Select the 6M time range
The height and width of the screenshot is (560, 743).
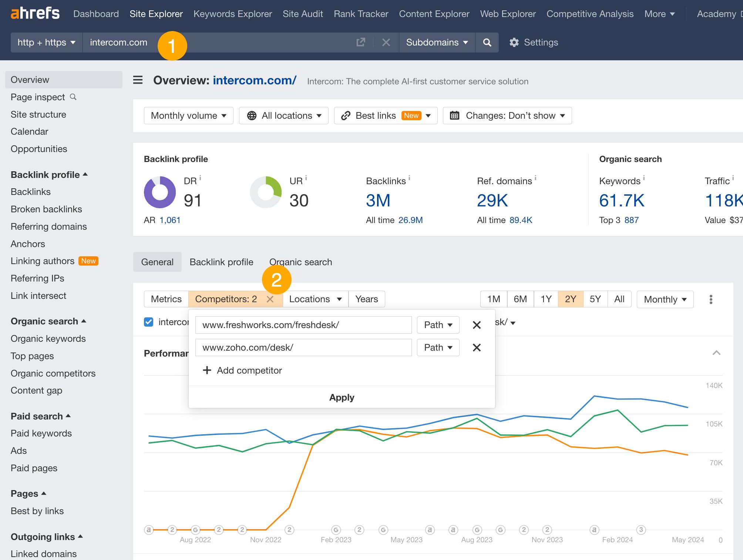coord(520,299)
